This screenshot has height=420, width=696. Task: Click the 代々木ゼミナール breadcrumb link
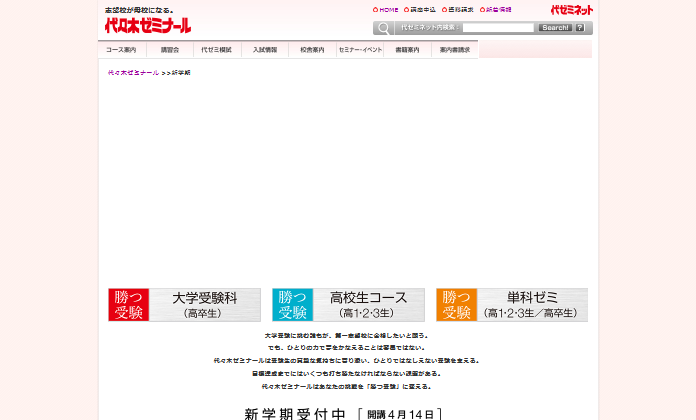point(133,72)
